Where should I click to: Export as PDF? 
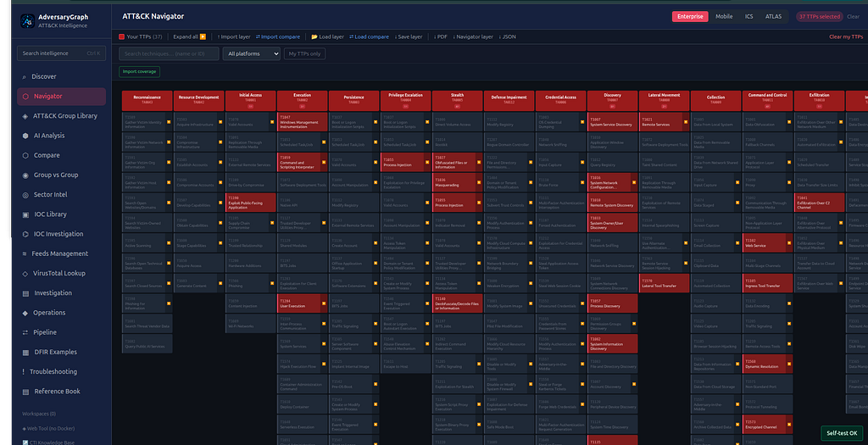point(440,37)
